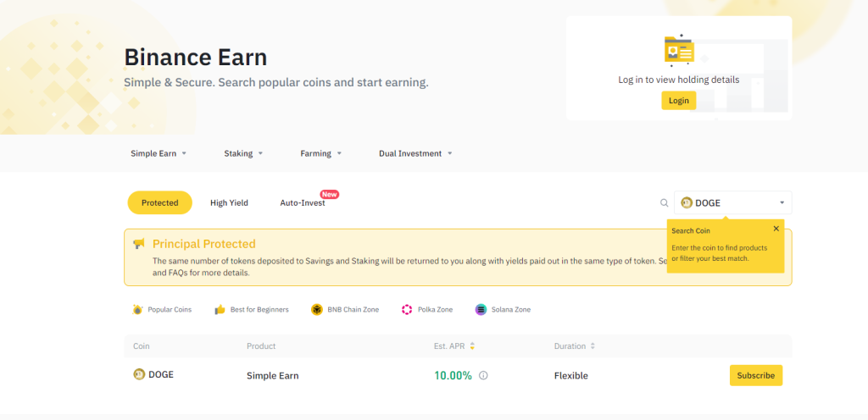Sort by the Duration column
Viewport: 868px width, 420px height.
tap(575, 346)
